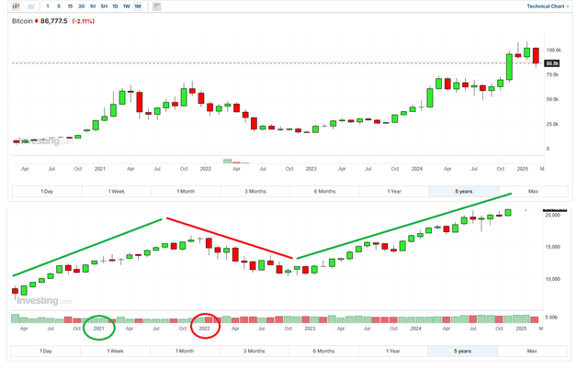Select 1 Week range on bottom chart

pyautogui.click(x=115, y=351)
